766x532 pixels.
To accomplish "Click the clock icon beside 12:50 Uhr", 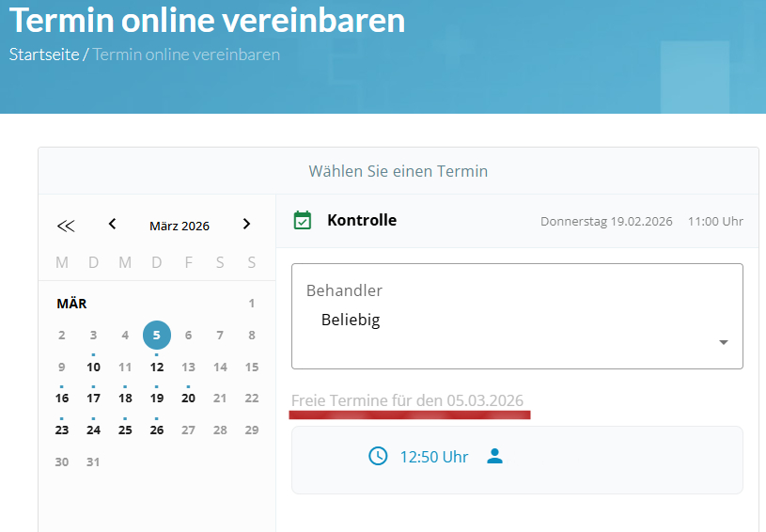I will (x=378, y=457).
